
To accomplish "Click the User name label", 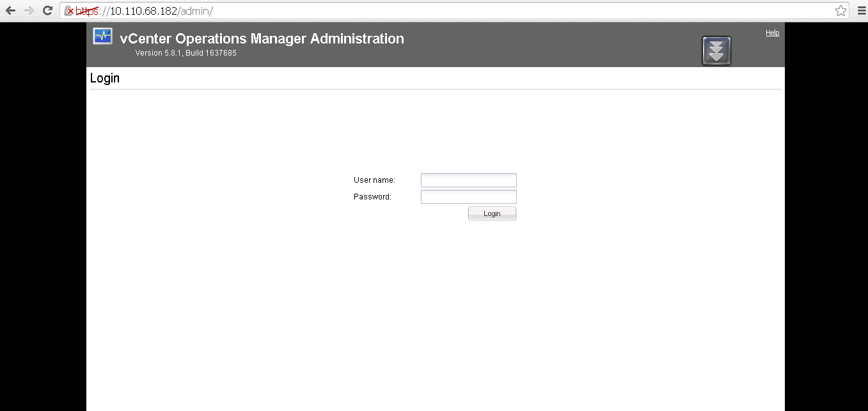I will pos(374,180).
